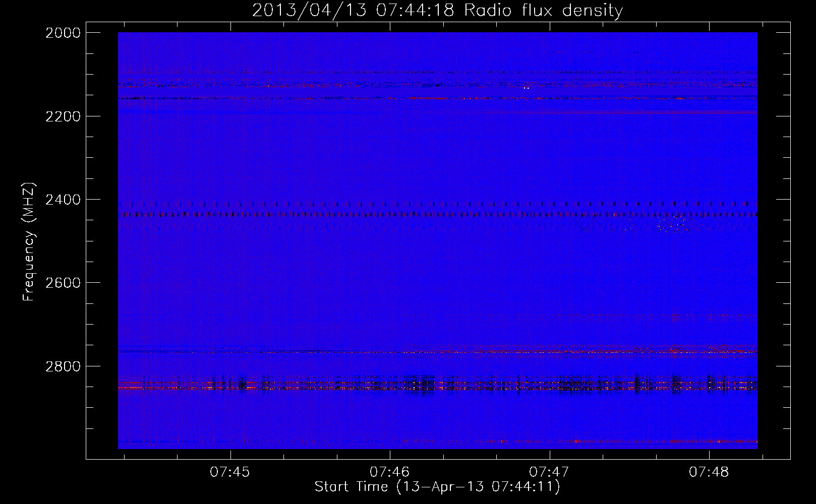Click the 07:46 time axis label
This screenshot has width=816, height=504.
coord(390,472)
